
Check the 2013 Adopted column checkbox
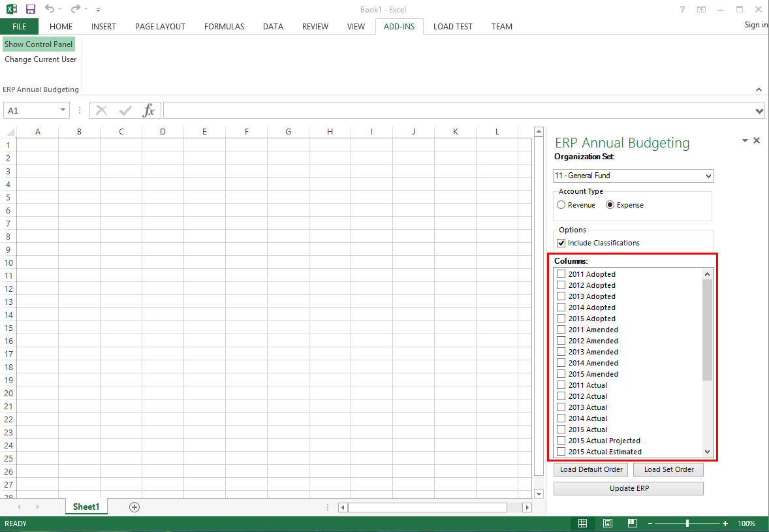[x=561, y=296]
